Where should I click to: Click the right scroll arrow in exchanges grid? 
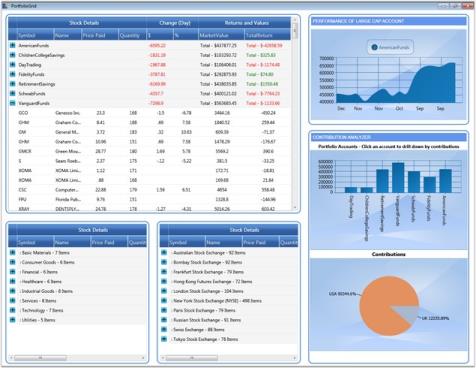click(295, 358)
